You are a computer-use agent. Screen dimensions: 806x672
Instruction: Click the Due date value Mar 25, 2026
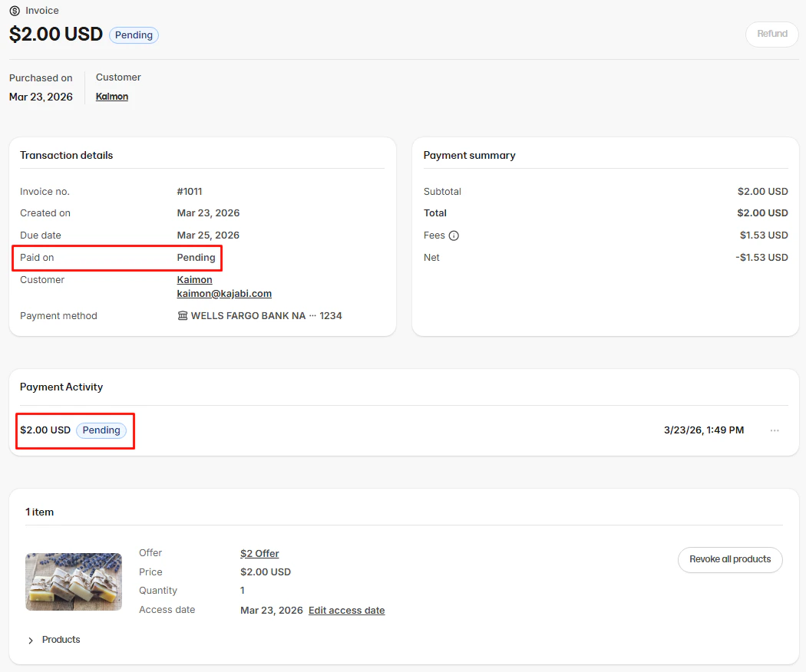point(208,236)
